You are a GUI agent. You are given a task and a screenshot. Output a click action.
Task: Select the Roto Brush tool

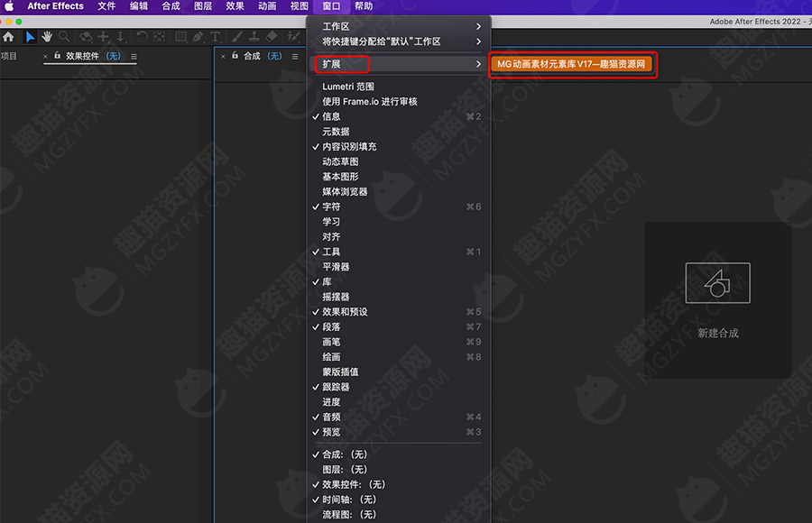pyautogui.click(x=293, y=37)
